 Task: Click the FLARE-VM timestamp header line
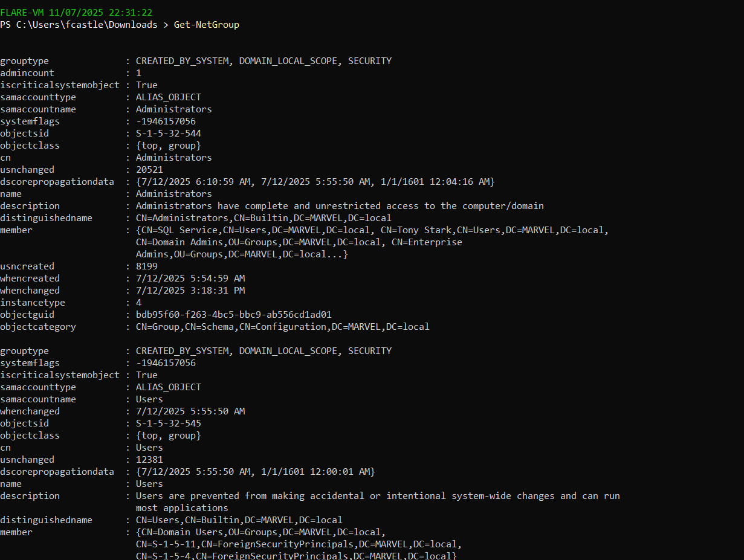click(x=76, y=12)
